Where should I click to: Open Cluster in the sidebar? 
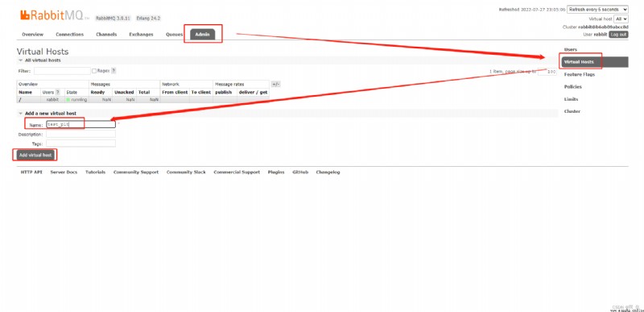click(x=572, y=111)
